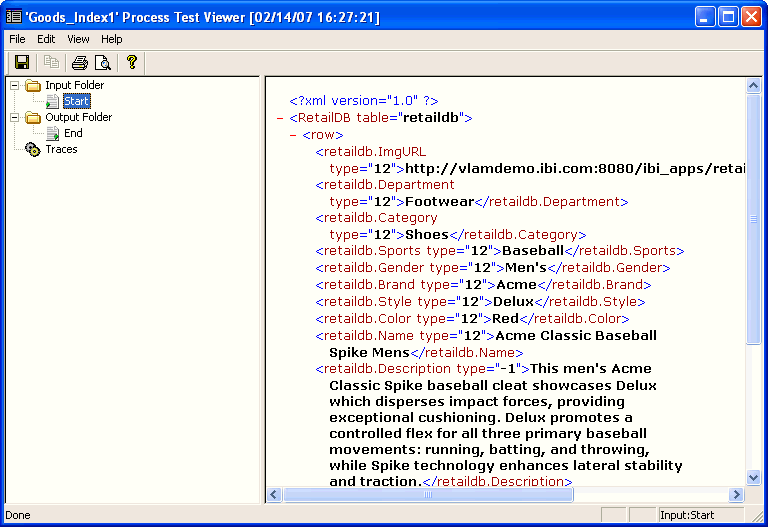768x527 pixels.
Task: Select the Start tree item
Action: click(x=76, y=101)
